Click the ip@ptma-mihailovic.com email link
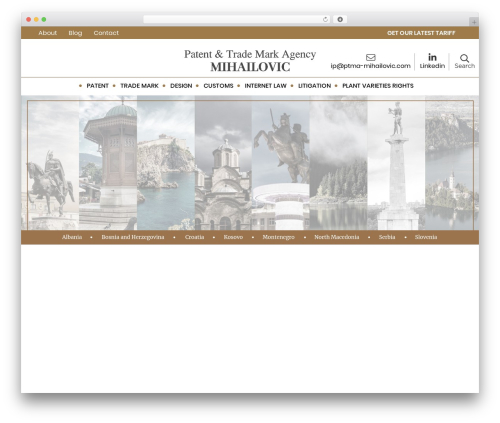 tap(370, 66)
